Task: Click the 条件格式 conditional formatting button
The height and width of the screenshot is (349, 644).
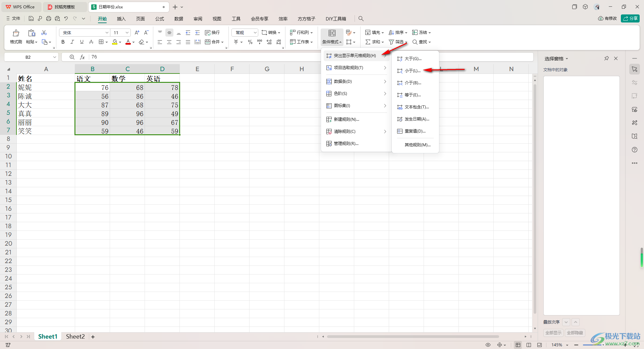Action: [332, 37]
